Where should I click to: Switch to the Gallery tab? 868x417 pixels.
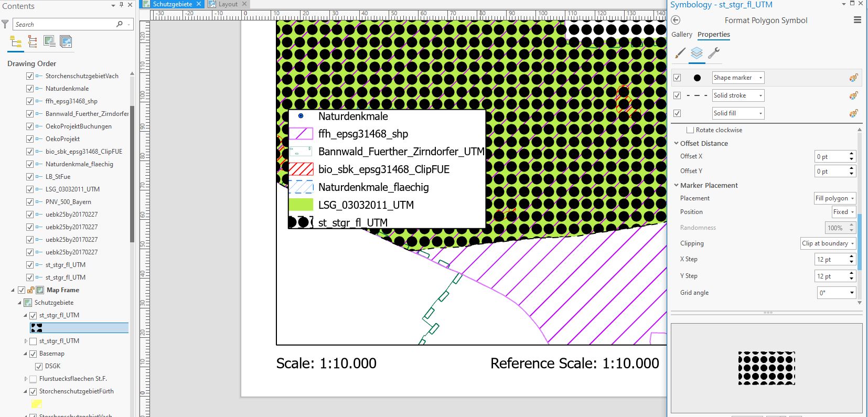[682, 34]
